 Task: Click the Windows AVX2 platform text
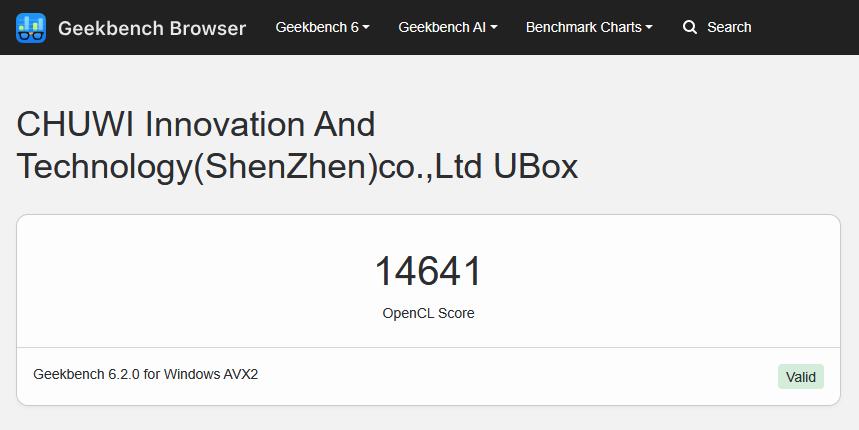click(211, 374)
